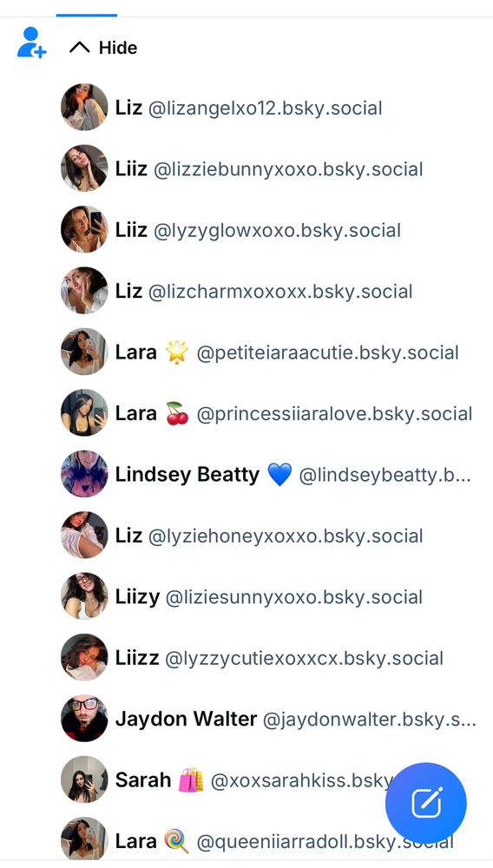Select the Liiz lyzyglowxoxo profile picture
The width and height of the screenshot is (493, 868).
click(x=84, y=230)
